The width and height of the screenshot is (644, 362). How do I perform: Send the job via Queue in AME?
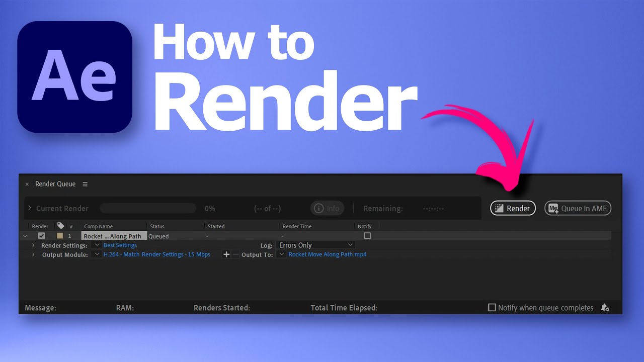point(578,208)
